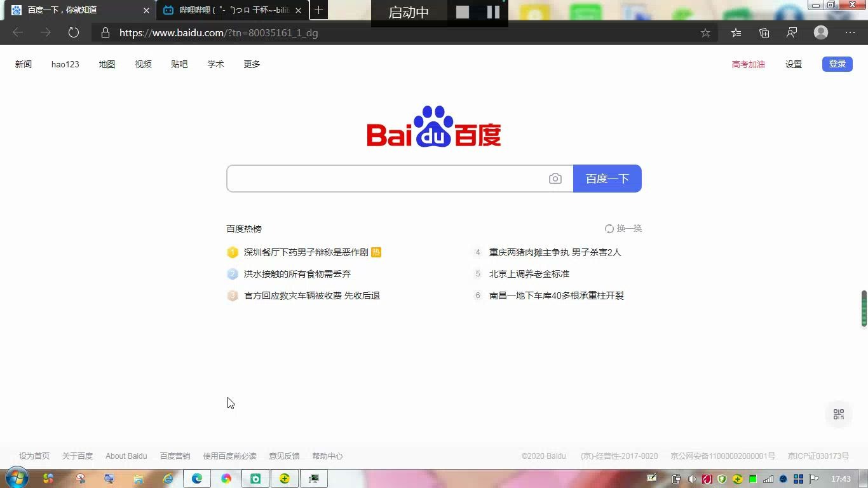Click About Baidu footer link
868x488 pixels.
coord(126,456)
